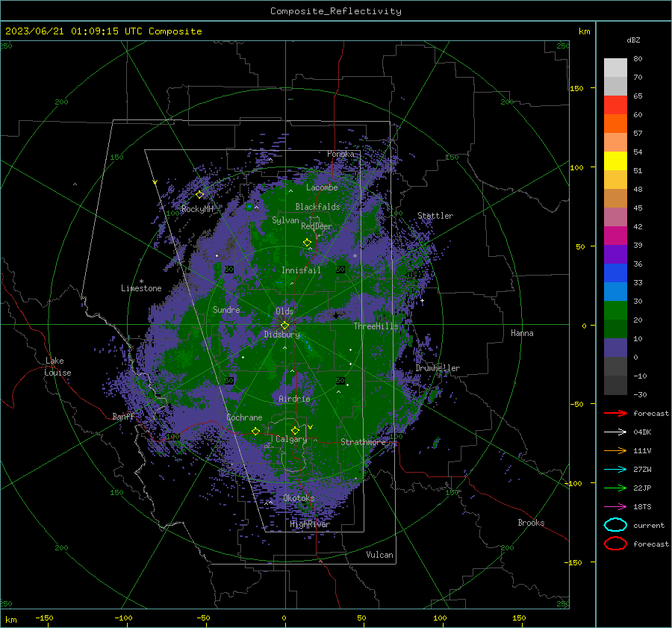
Task: Click the orange 57-60 dBZ swatch
Action: 615,123
